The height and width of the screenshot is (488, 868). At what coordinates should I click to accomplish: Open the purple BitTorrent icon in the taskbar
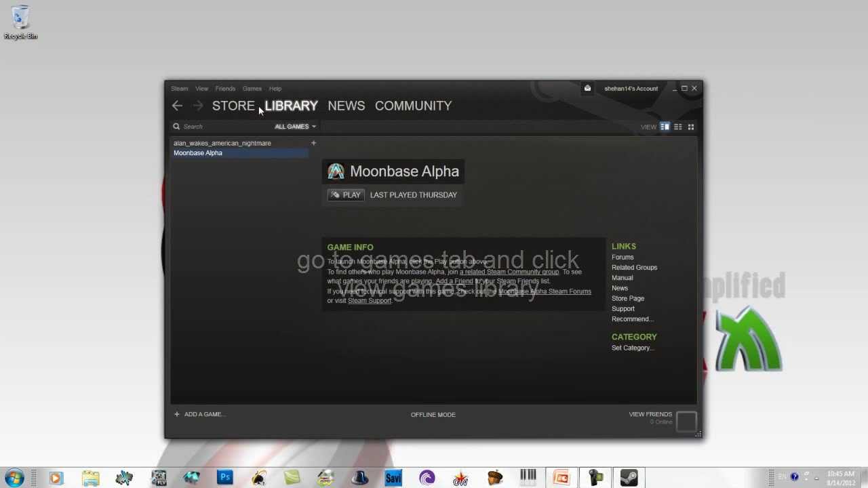[x=427, y=477]
